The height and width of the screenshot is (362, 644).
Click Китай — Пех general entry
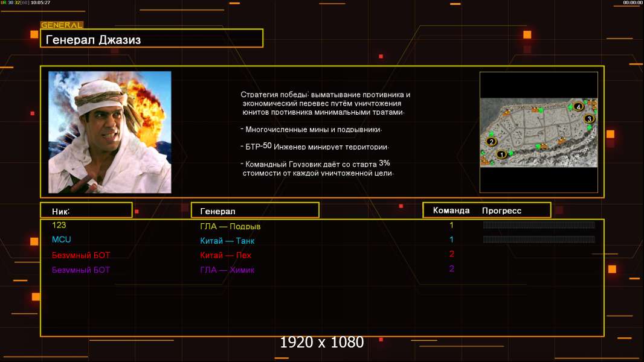pyautogui.click(x=225, y=255)
